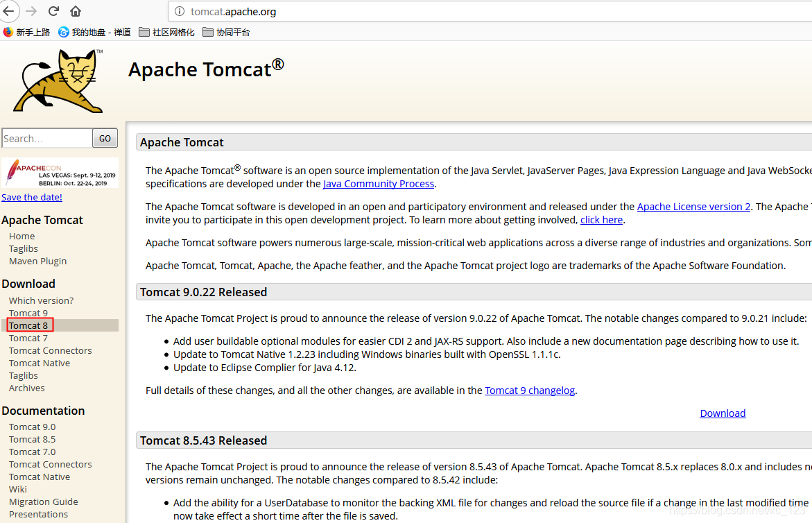Open the Archives link
Screen dimensions: 812x523
point(26,388)
